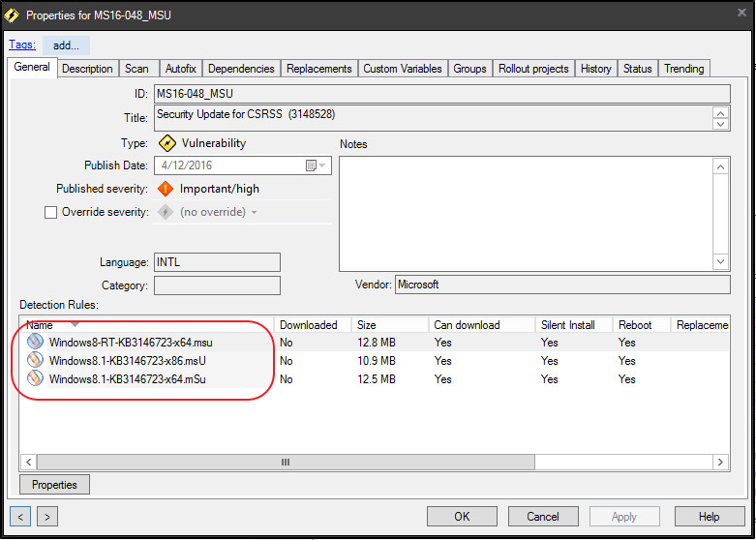
Task: Click the Windows8.1-KB3146723-x86 rule icon
Action: coord(35,360)
